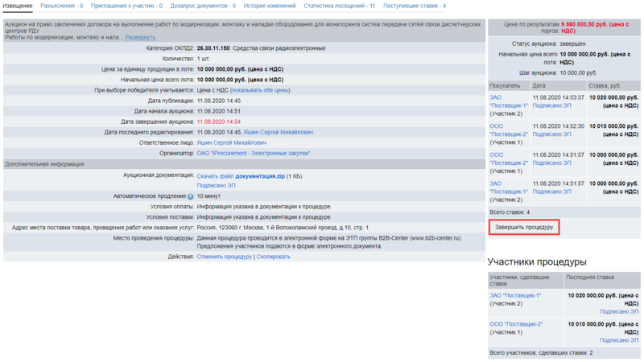Open ООО Поставщик-2 from the 14:52:30 bid
This screenshot has width=644, height=362.
coord(508,130)
